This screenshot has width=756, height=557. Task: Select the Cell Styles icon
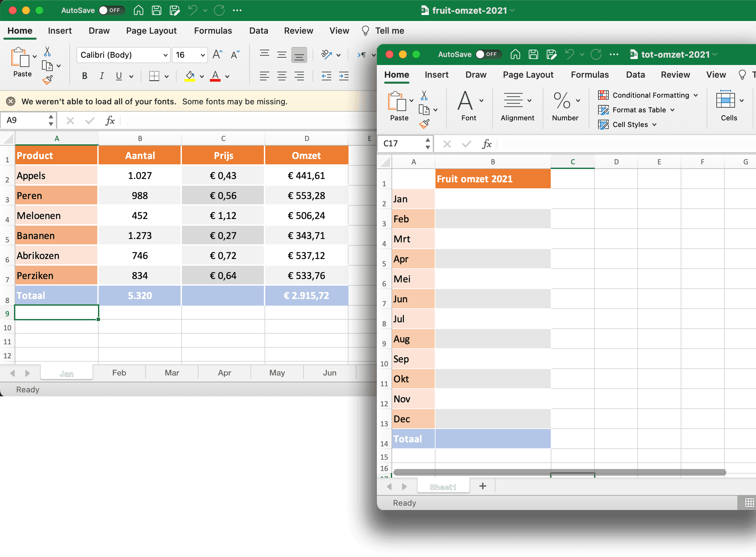[603, 124]
